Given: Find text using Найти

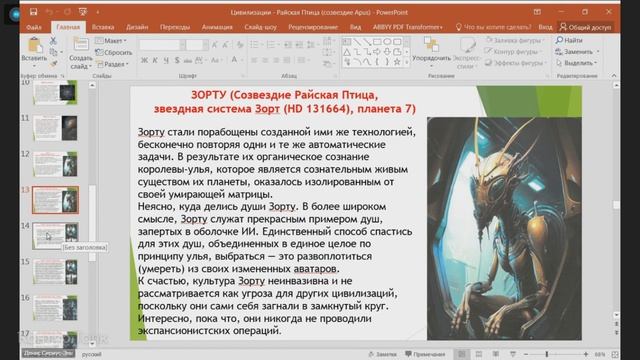Looking at the screenshot, I should click(x=569, y=40).
